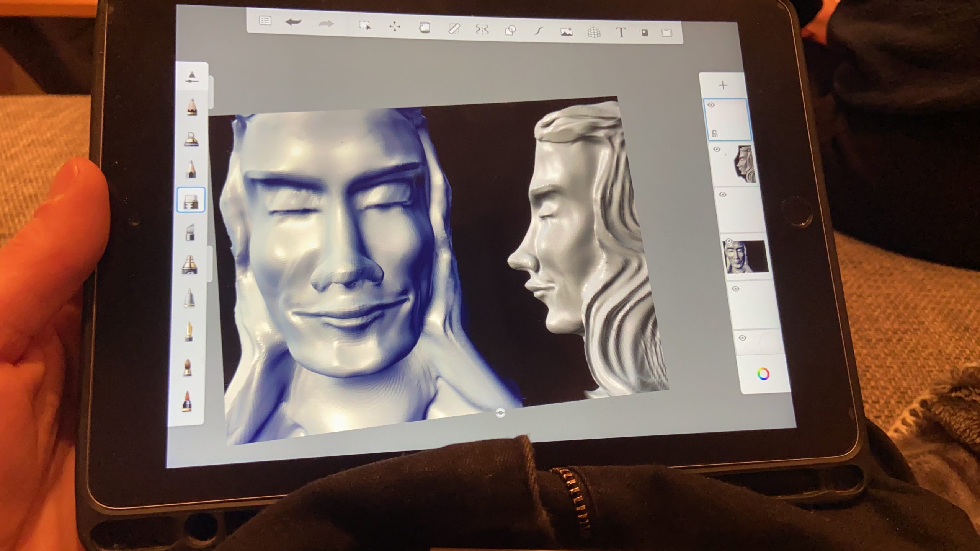Redo with the forward arrow
This screenshot has width=980, height=551.
(326, 24)
